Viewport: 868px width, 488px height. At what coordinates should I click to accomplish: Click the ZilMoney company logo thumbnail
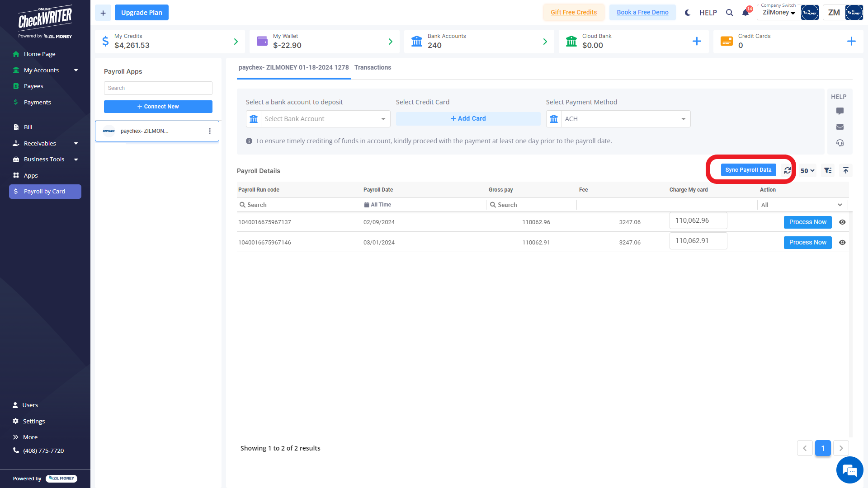(810, 13)
